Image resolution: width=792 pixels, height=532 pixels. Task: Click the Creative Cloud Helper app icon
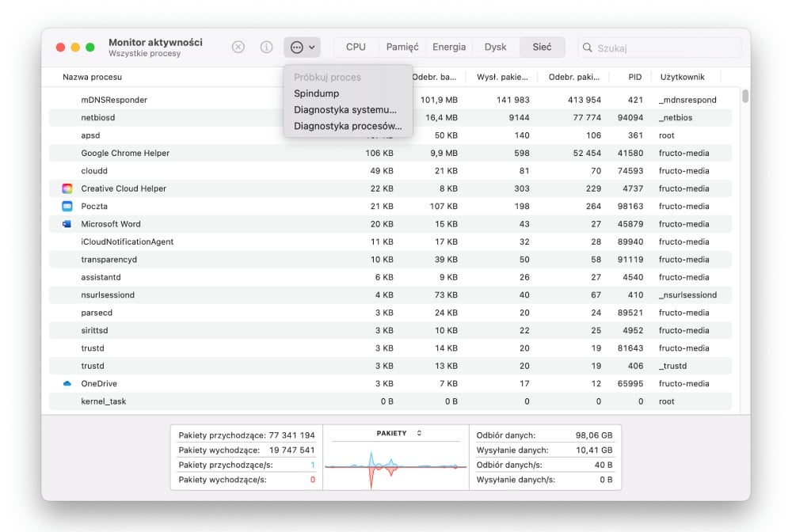[x=67, y=188]
